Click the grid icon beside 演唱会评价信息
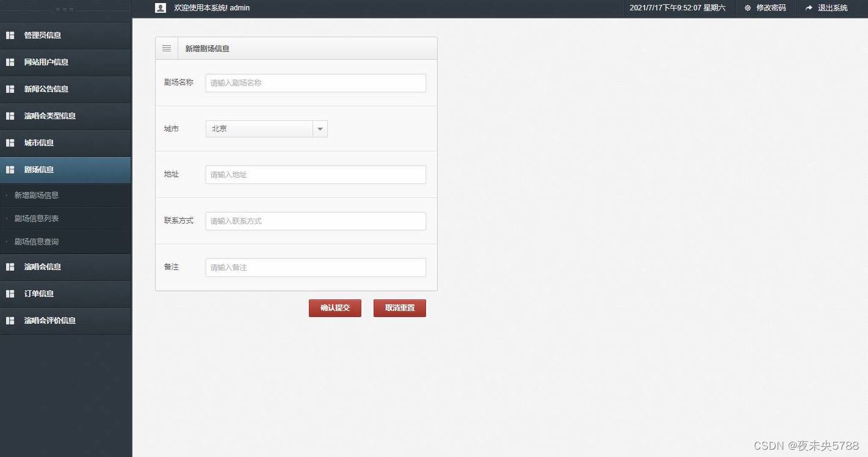 pos(10,321)
